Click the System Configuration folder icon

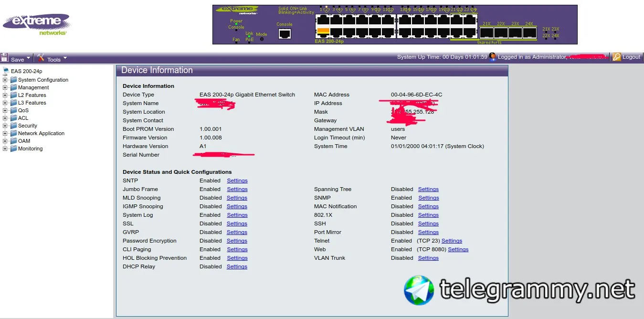[x=13, y=80]
